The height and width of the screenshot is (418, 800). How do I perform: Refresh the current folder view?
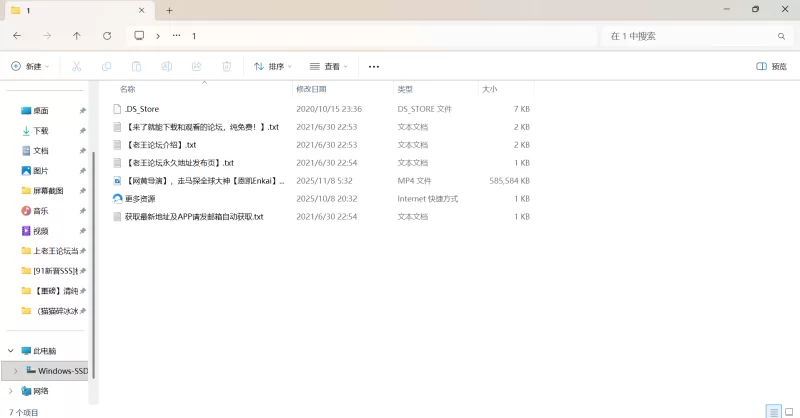click(x=107, y=36)
